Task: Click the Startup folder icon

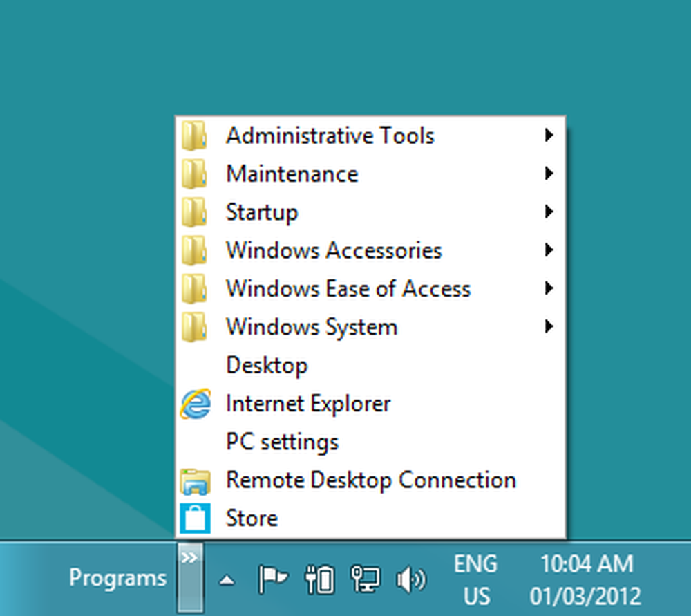Action: coord(194,212)
